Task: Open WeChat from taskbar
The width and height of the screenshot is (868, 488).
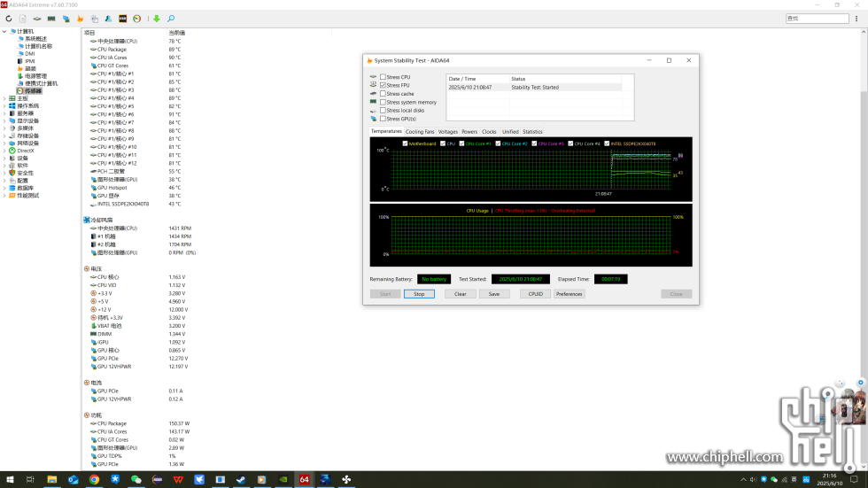Action: (x=136, y=480)
